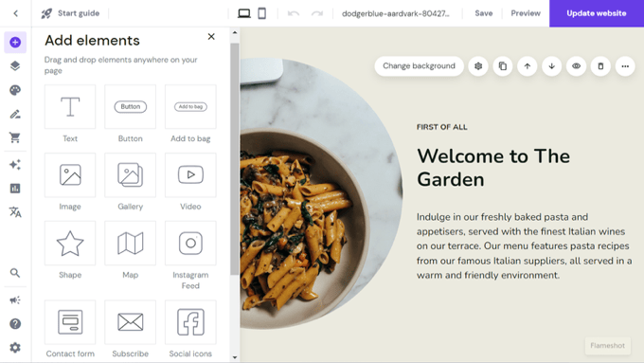This screenshot has height=363, width=644.
Task: Click the back arrow in top bar
Action: 15,13
